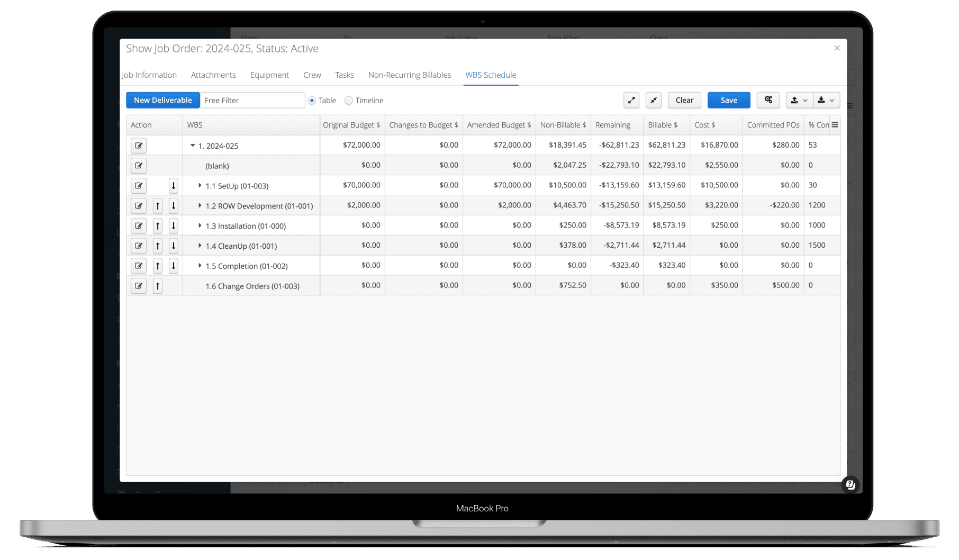Open the download dropdown menu
Viewport: 959px width, 560px height.
(826, 100)
